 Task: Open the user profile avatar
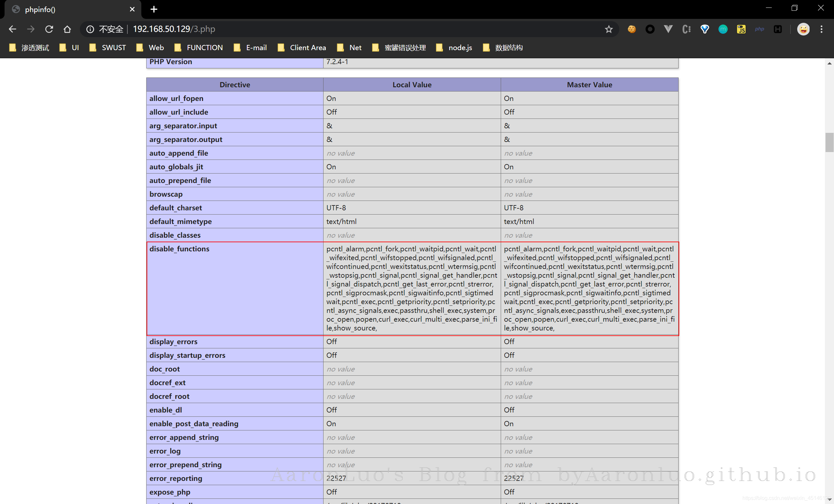coord(803,29)
